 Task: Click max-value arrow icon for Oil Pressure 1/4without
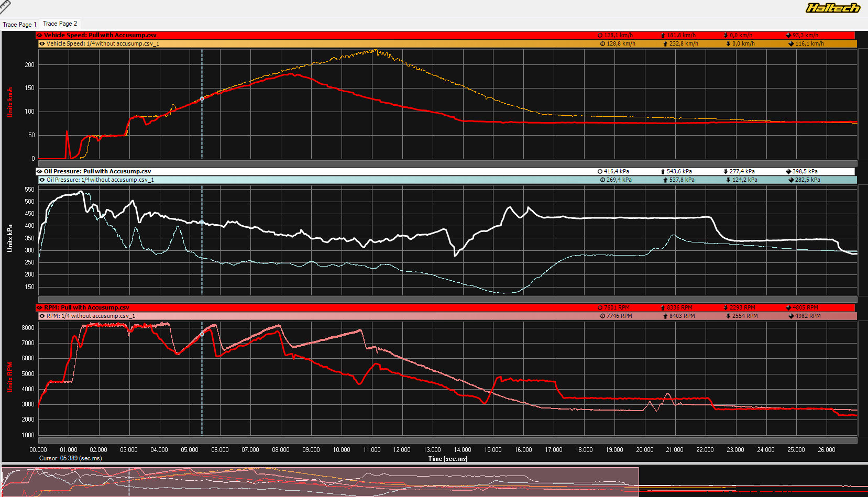665,180
